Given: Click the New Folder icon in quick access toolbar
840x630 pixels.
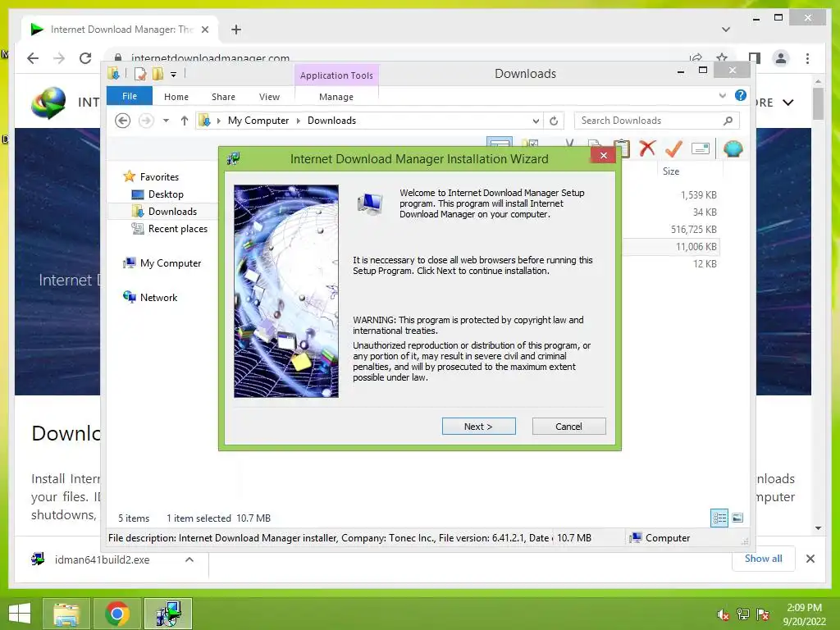Looking at the screenshot, I should pyautogui.click(x=157, y=74).
